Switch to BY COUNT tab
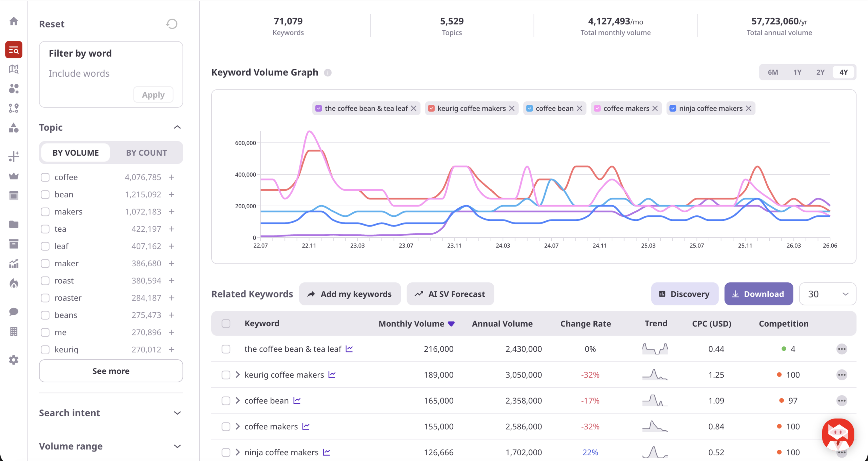This screenshot has height=461, width=868. point(146,153)
